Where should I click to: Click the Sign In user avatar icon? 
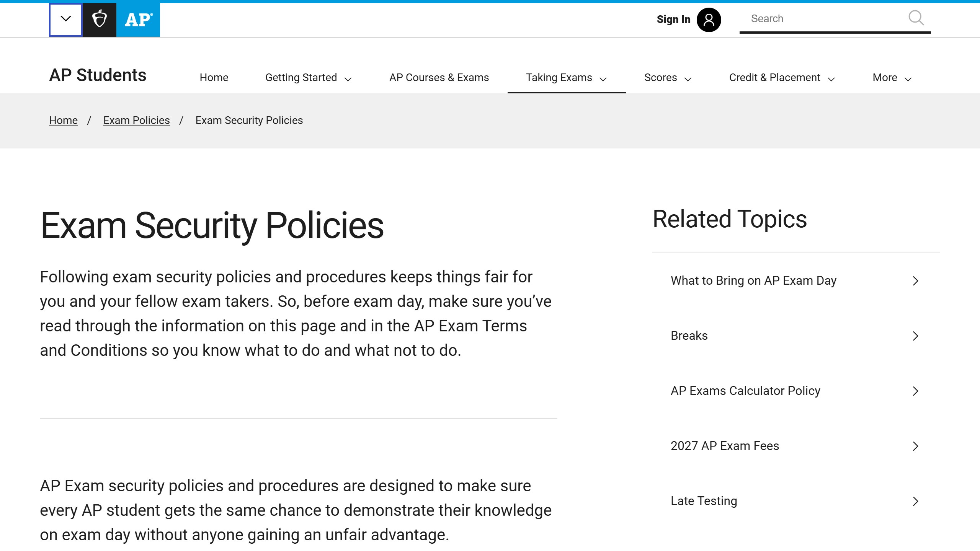tap(709, 20)
